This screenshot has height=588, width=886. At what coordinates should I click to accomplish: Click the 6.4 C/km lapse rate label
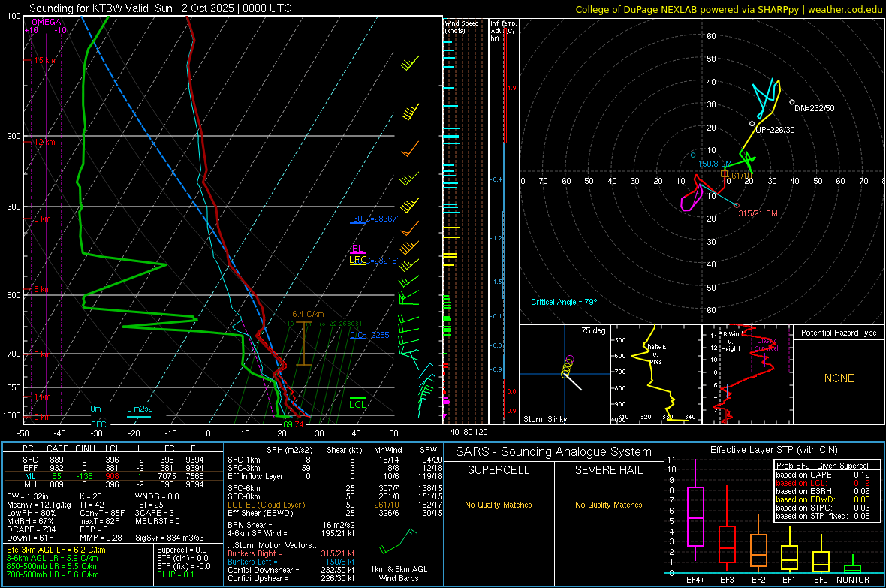(308, 314)
